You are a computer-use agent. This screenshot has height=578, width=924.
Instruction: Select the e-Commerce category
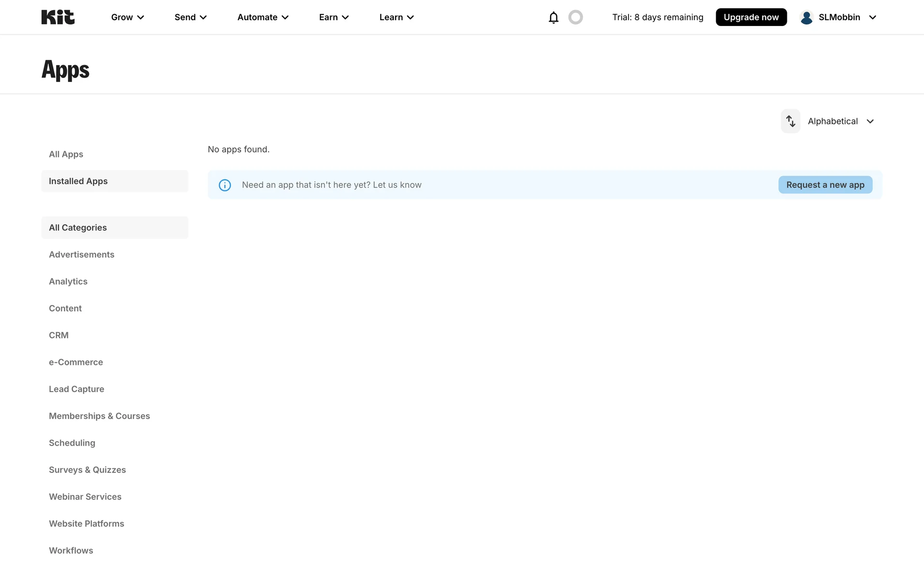point(76,362)
